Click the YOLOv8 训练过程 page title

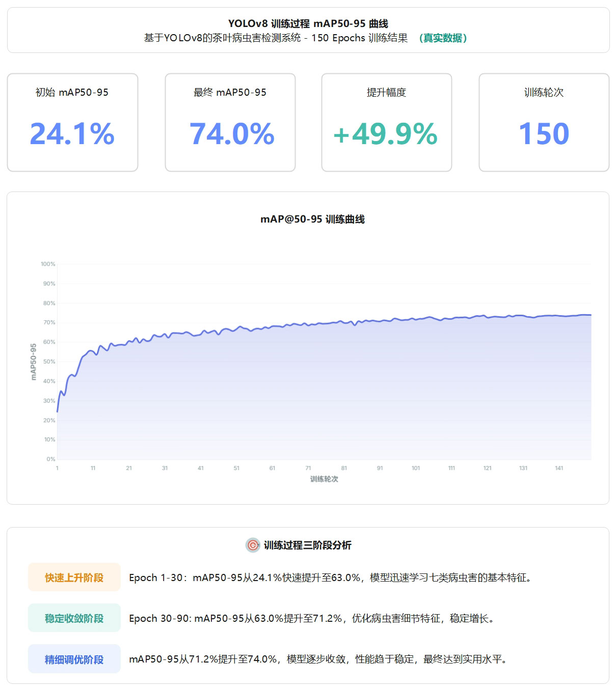pos(308,23)
